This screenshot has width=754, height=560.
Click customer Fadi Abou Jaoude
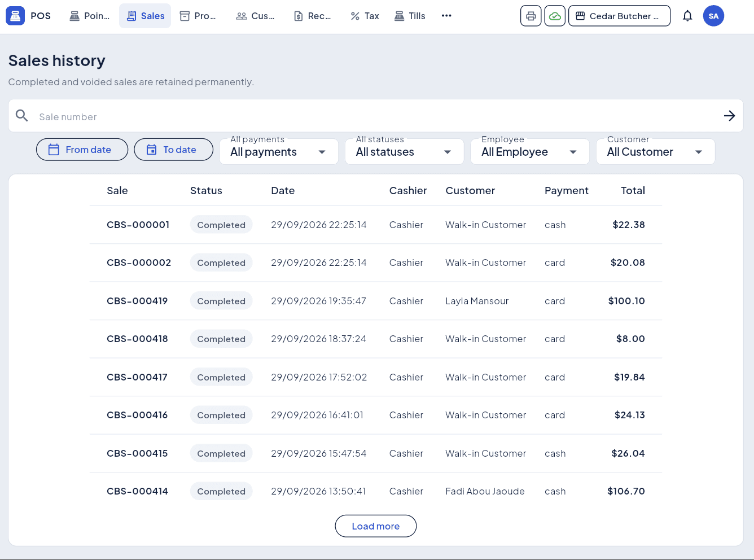(485, 491)
